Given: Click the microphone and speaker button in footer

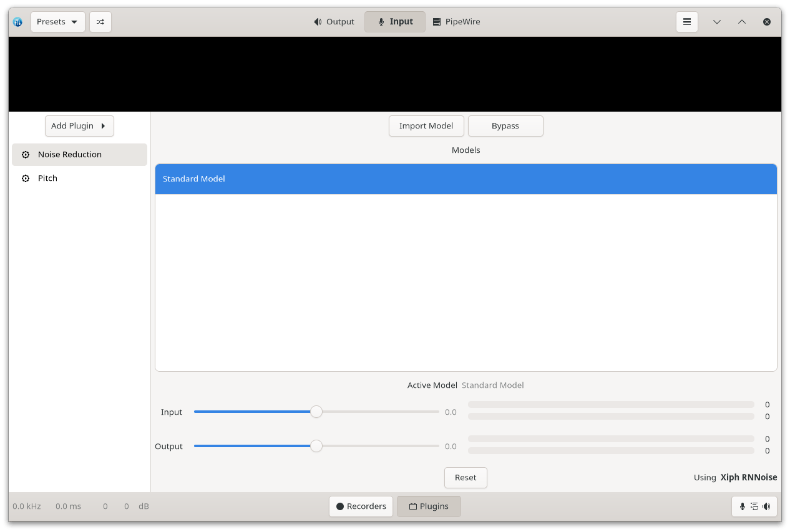Looking at the screenshot, I should click(x=754, y=506).
